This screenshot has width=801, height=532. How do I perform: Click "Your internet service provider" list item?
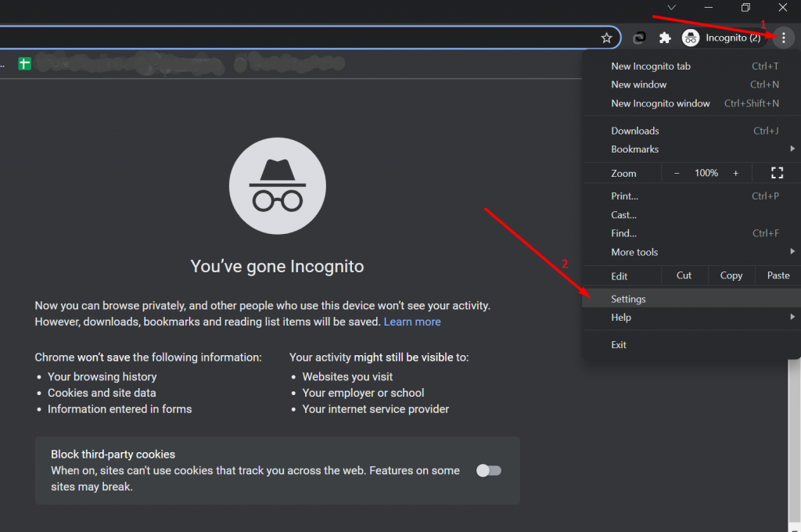375,409
